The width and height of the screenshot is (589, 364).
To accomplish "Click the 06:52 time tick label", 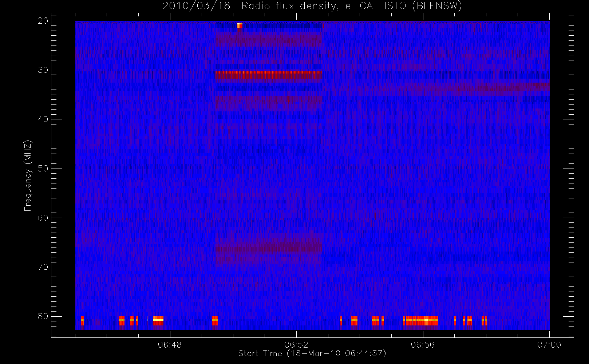I will (296, 345).
